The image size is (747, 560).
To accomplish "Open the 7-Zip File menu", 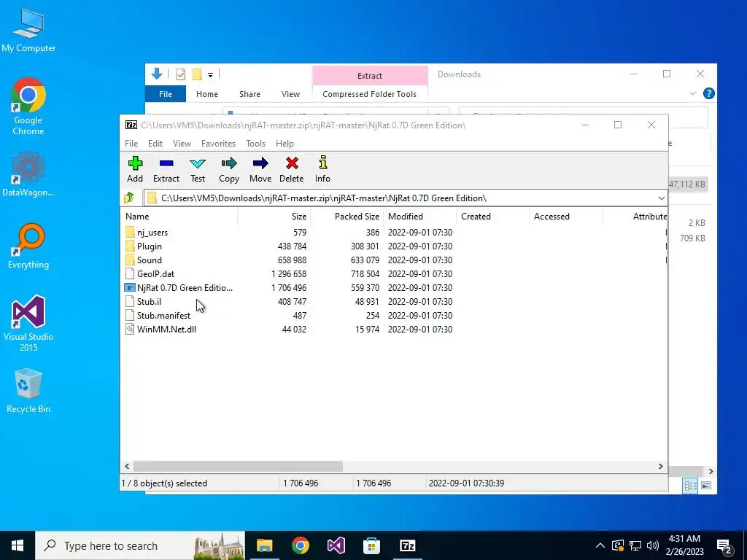I will click(x=131, y=144).
